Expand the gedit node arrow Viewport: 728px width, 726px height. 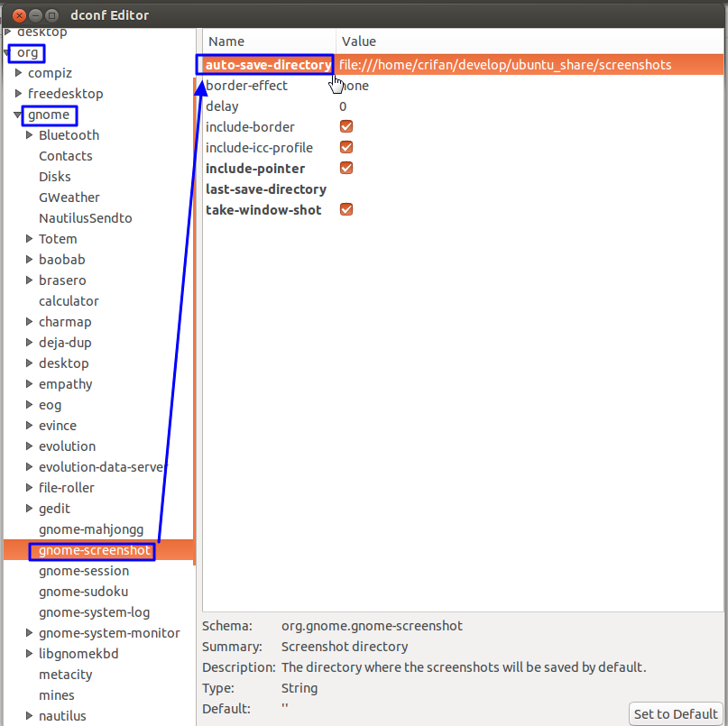click(x=29, y=509)
